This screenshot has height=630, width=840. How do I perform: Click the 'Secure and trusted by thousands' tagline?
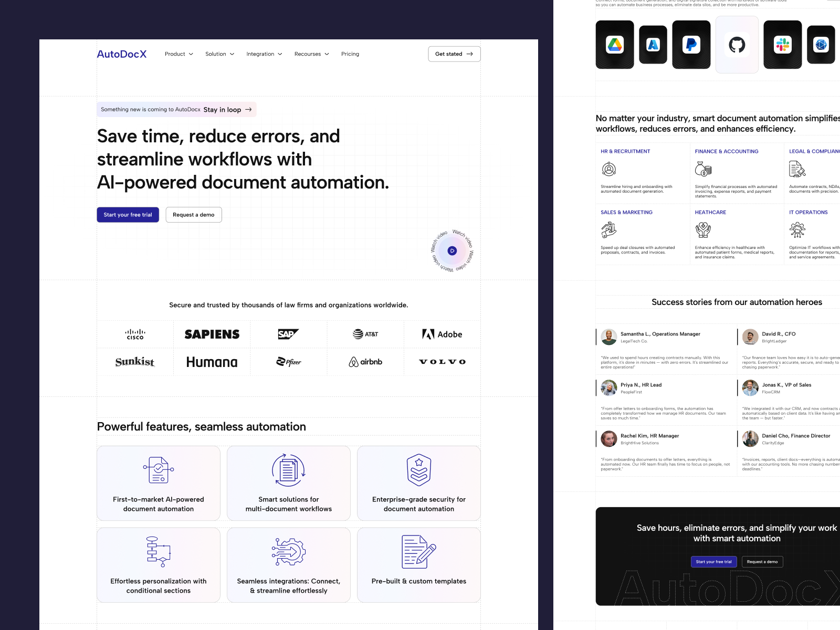[x=289, y=305]
